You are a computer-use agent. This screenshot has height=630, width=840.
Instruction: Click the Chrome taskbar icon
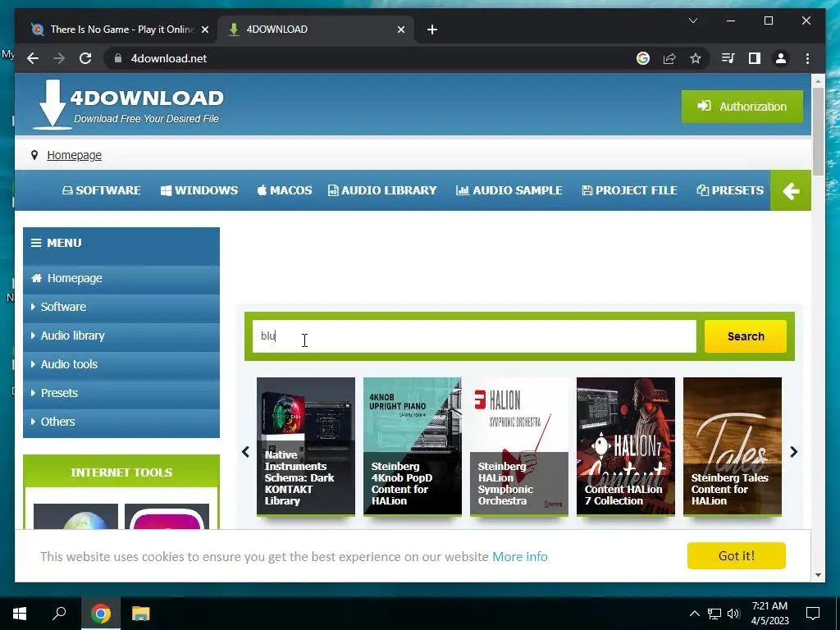tap(101, 614)
